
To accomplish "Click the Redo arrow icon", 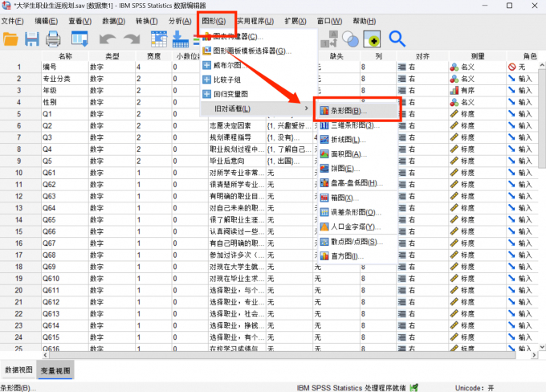I will tap(132, 39).
